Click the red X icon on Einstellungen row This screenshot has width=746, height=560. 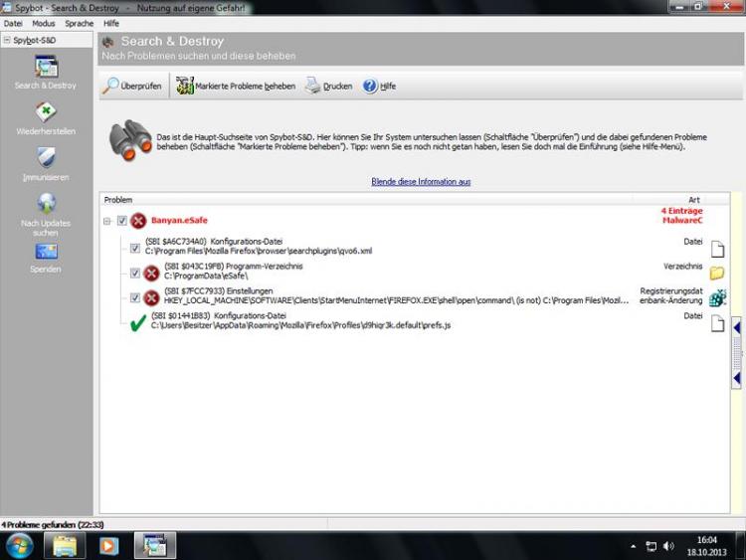(151, 297)
